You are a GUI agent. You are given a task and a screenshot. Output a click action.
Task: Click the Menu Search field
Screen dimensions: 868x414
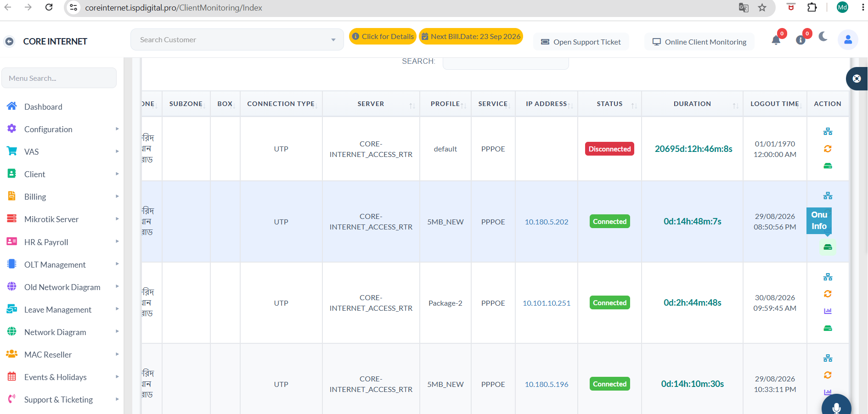tap(59, 78)
